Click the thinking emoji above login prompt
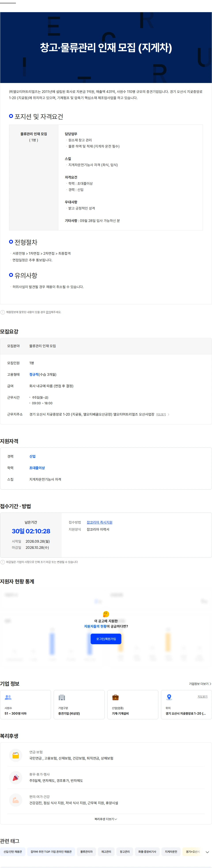The height and width of the screenshot is (868, 212). (x=106, y=614)
